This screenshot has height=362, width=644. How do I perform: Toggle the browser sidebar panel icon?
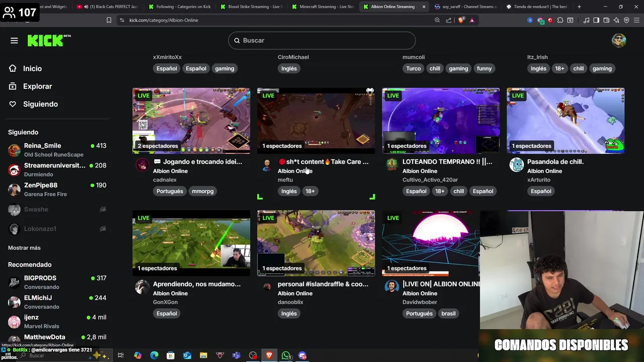click(596, 20)
